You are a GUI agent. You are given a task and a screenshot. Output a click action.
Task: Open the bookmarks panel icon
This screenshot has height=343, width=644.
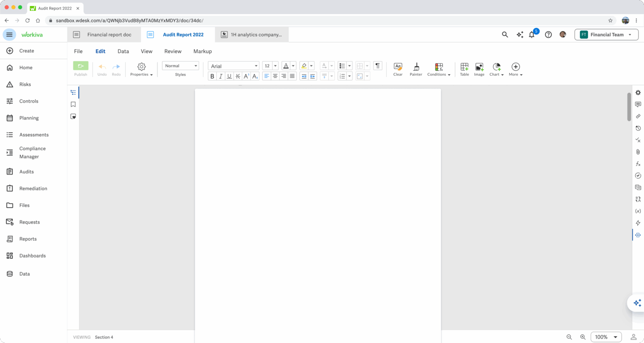pos(73,104)
